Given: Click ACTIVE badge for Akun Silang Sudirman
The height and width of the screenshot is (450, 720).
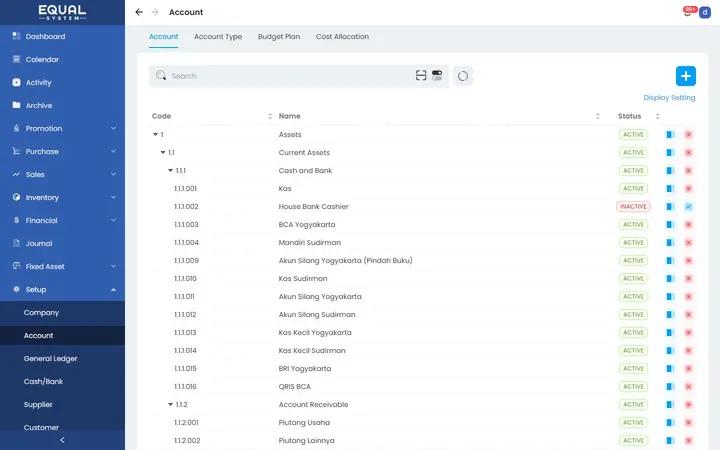Looking at the screenshot, I should (633, 315).
